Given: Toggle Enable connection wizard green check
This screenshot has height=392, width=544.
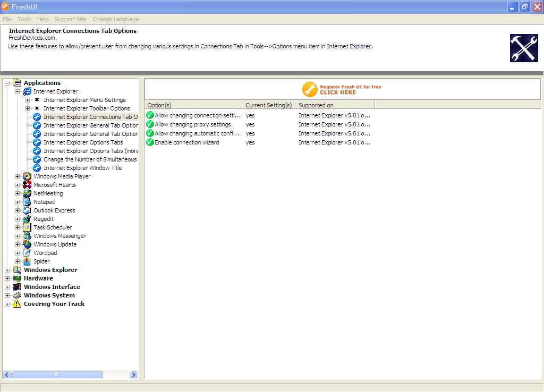Looking at the screenshot, I should pos(150,142).
